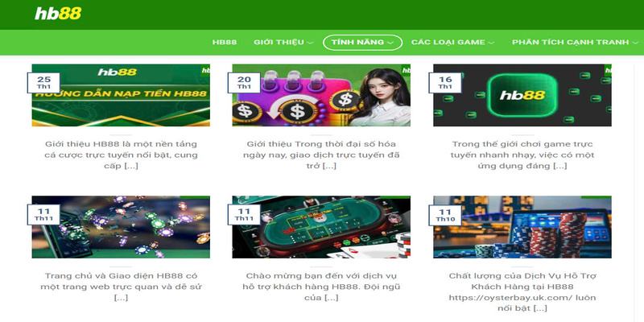
Task: Open the flying casino chips thumbnail
Action: [121, 227]
